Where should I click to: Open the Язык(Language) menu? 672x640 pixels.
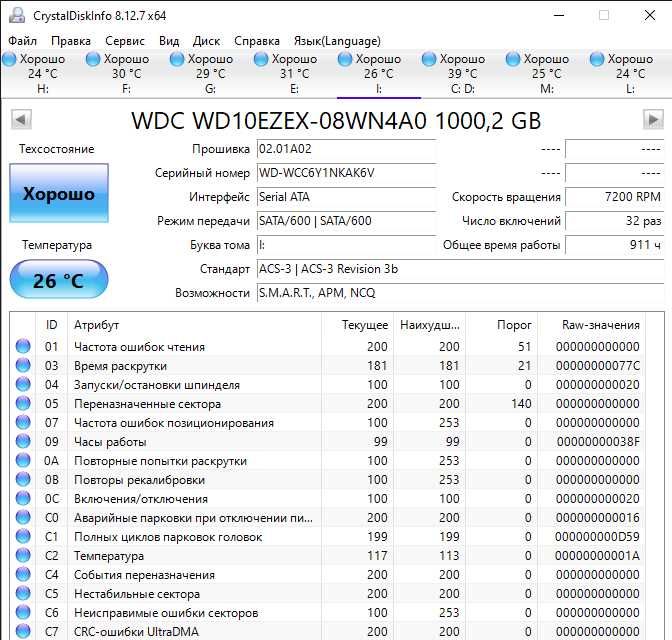click(337, 41)
